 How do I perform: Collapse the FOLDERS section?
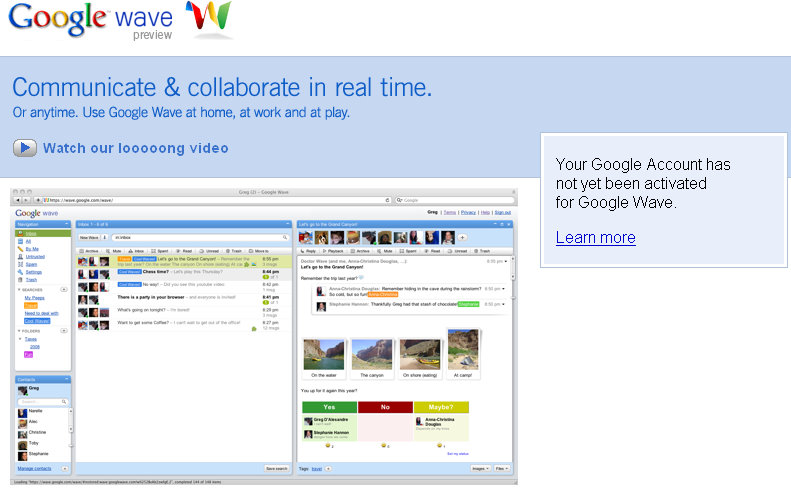[x=19, y=331]
